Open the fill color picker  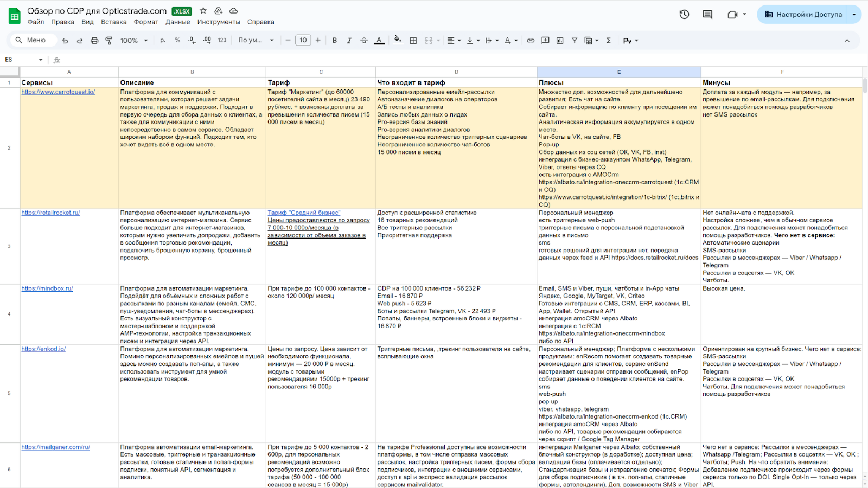click(x=398, y=40)
